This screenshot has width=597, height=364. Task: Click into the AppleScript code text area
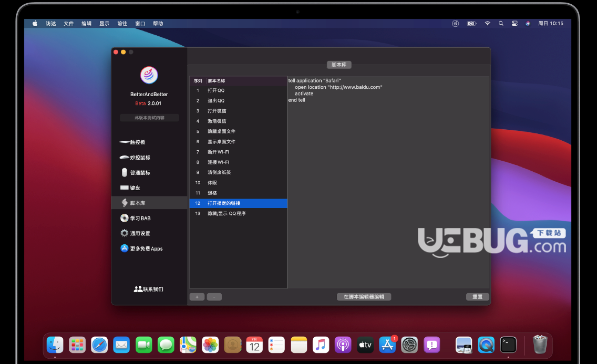tap(388, 182)
